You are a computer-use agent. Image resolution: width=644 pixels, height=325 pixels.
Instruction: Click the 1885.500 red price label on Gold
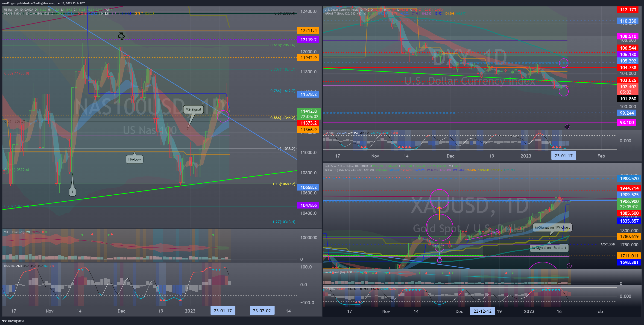click(x=629, y=213)
